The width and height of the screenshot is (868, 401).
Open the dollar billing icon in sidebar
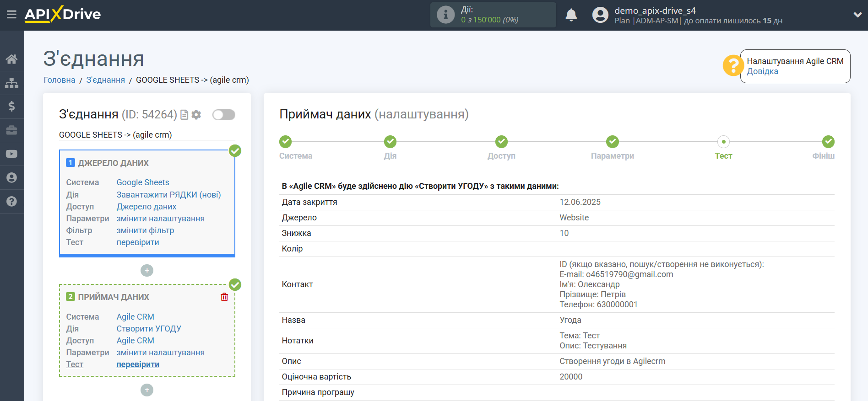12,107
